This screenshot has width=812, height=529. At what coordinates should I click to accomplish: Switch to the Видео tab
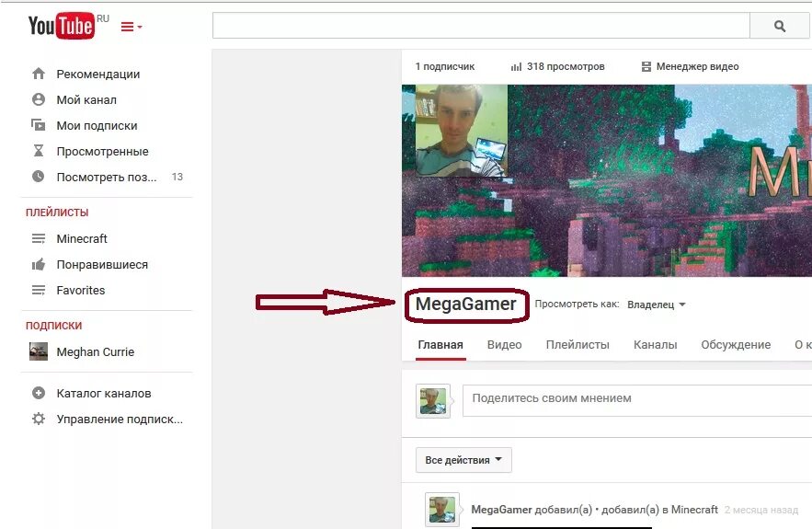pos(504,345)
